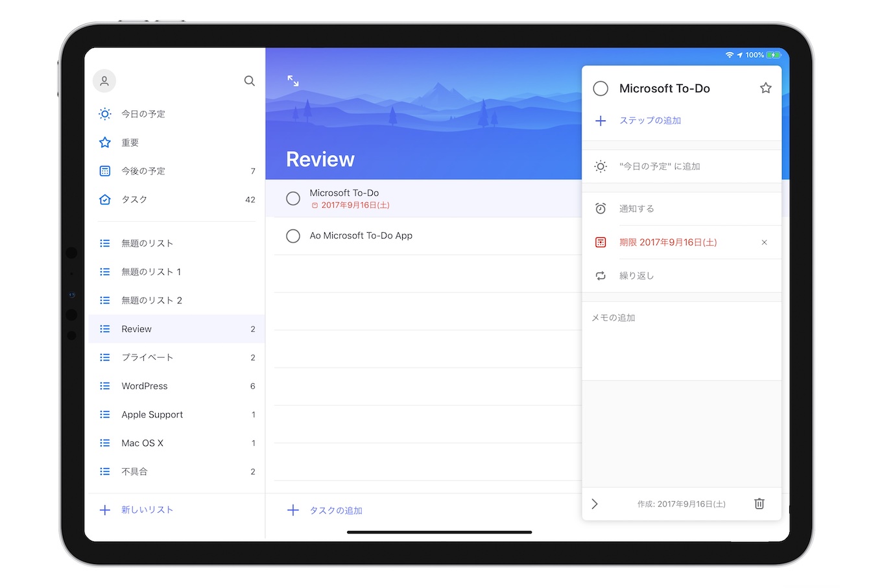This screenshot has height=588, width=882.
Task: Open the account profile avatar
Action: point(104,81)
